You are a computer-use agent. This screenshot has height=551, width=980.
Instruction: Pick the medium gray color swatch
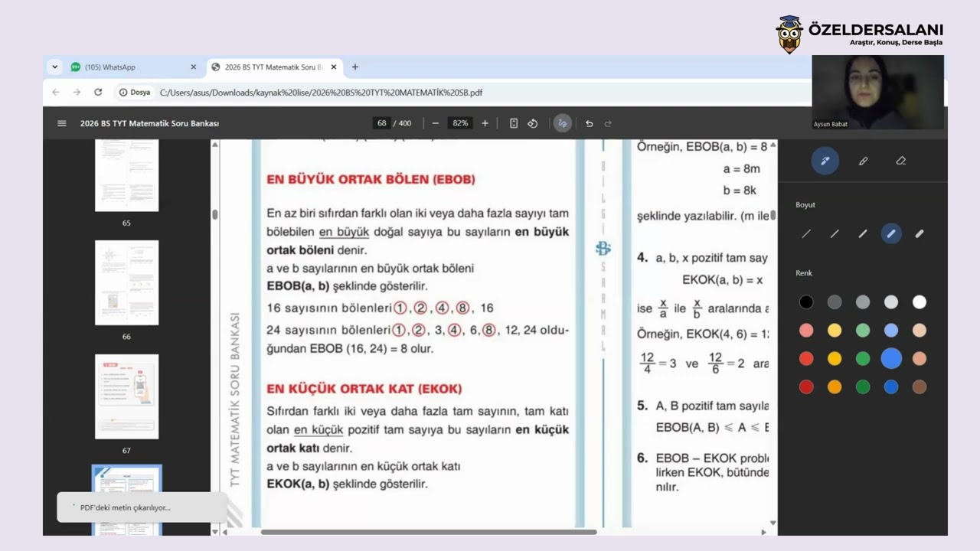click(863, 302)
